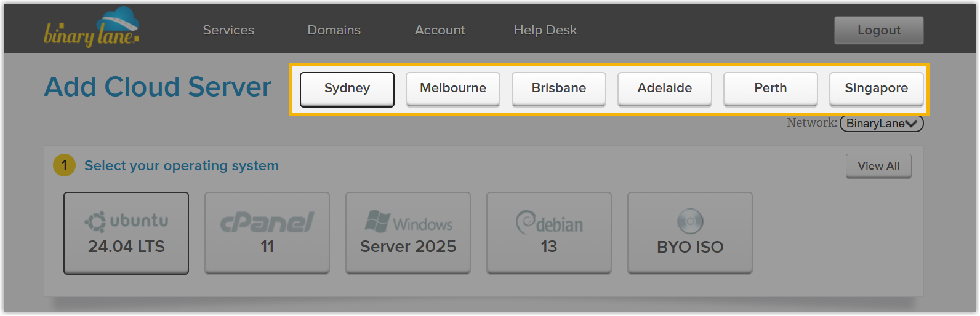Select the Ubuntu 24.04 LTS operating system
This screenshot has height=316, width=980.
(126, 233)
